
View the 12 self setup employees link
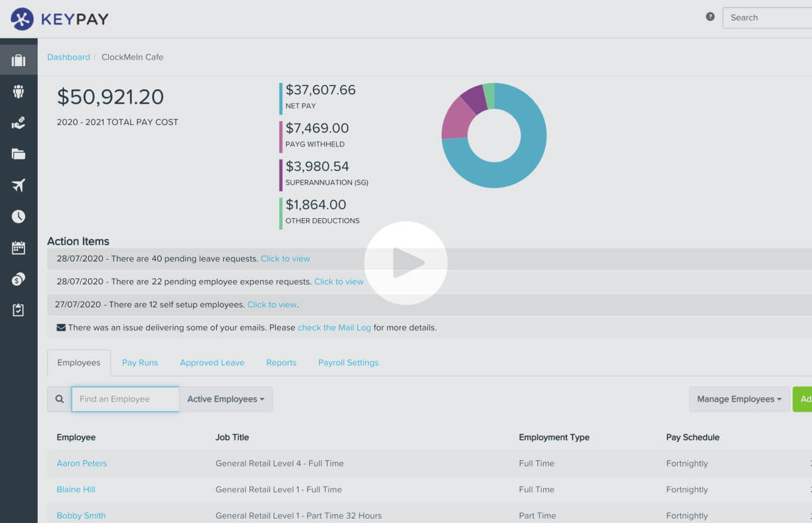point(272,304)
